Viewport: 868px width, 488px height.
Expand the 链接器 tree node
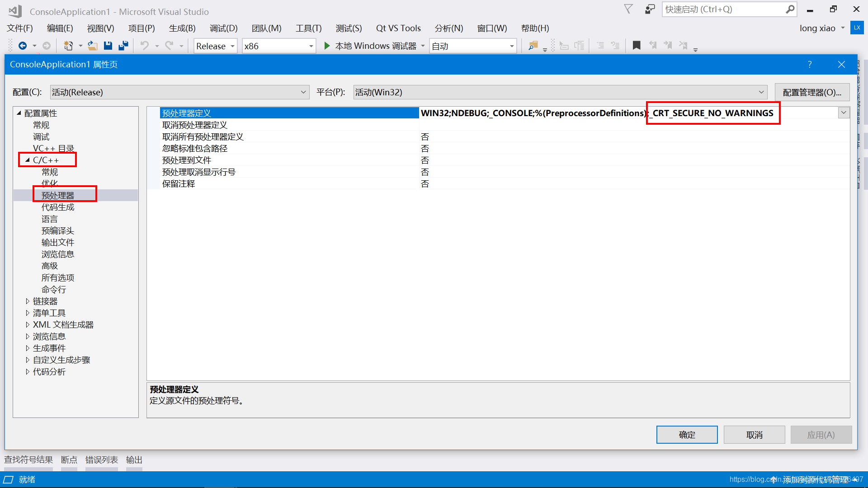(28, 301)
